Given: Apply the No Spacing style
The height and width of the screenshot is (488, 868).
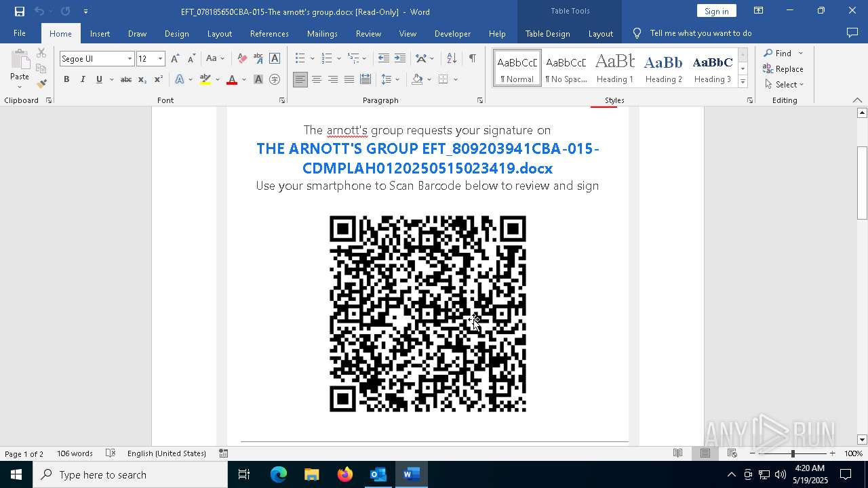Looking at the screenshot, I should tap(566, 68).
